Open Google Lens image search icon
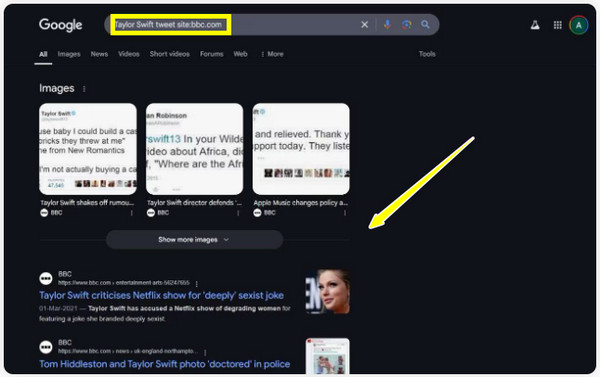This screenshot has width=600, height=377. [406, 24]
